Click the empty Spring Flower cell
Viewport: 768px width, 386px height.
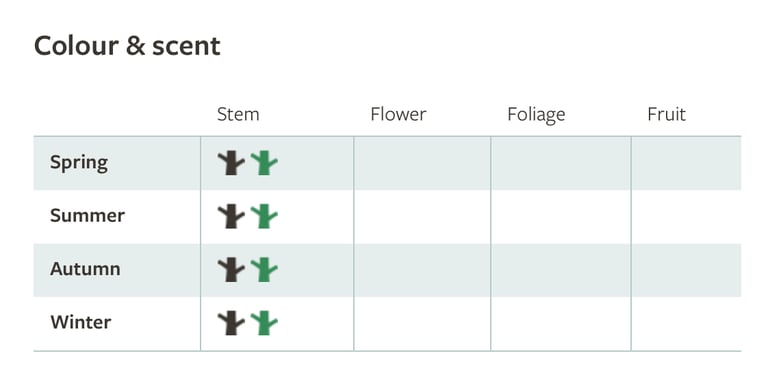(x=422, y=163)
